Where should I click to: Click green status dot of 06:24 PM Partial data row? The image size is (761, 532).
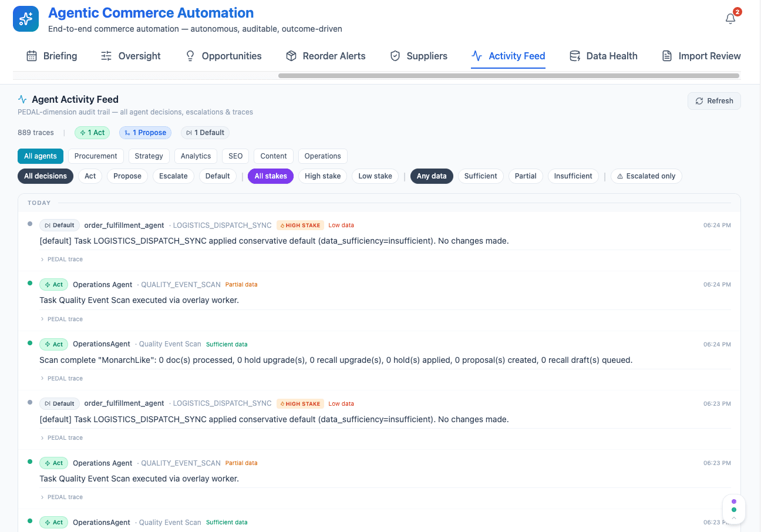(30, 283)
